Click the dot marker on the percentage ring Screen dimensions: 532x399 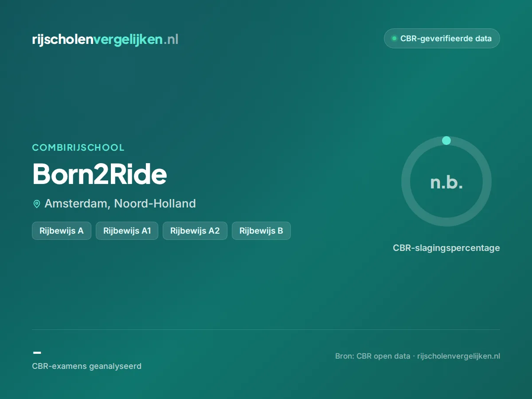[446, 141]
